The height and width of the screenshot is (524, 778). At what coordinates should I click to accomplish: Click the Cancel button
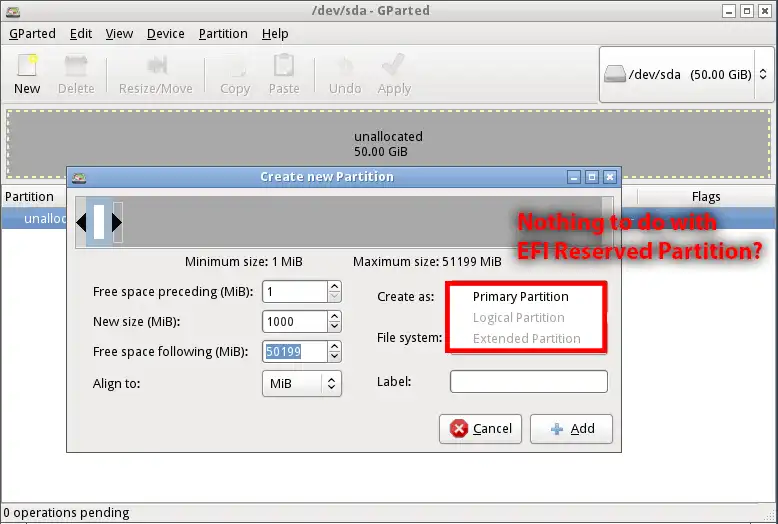point(480,429)
